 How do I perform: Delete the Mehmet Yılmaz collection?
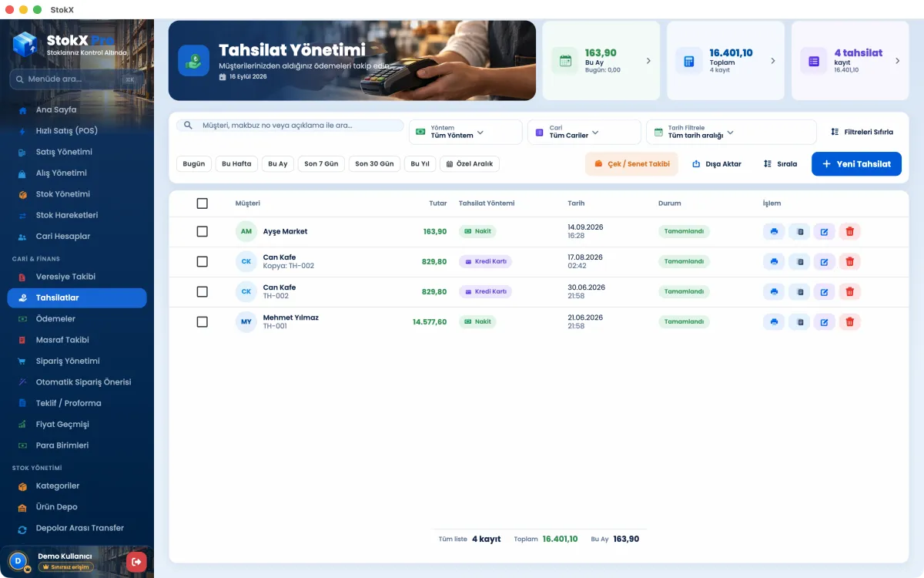click(x=850, y=321)
